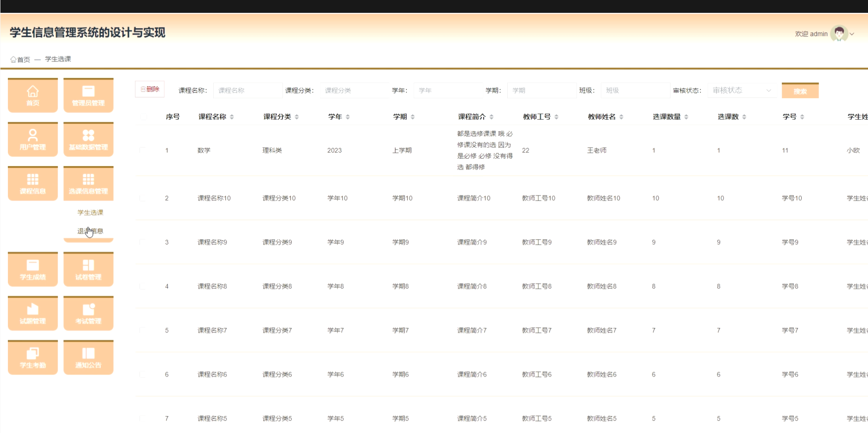
Task: Select 退课信息 submenu item
Action: pos(90,231)
